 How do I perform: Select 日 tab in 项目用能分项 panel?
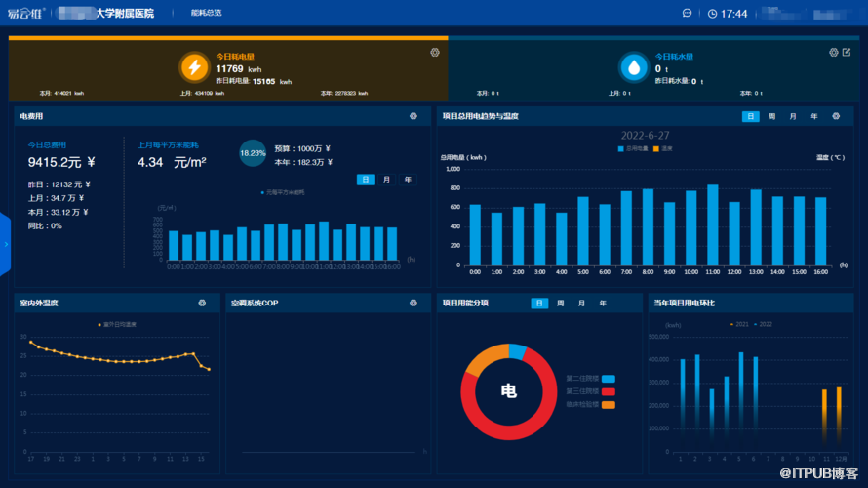click(x=539, y=303)
